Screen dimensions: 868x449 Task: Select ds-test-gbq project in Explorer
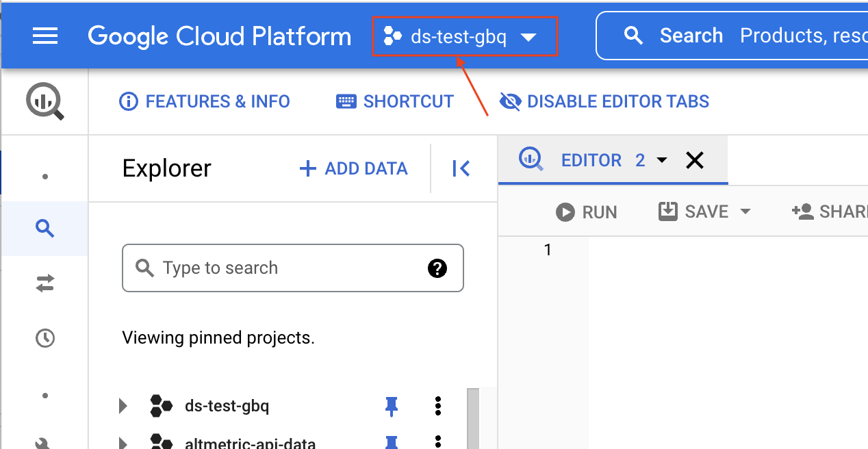point(227,407)
